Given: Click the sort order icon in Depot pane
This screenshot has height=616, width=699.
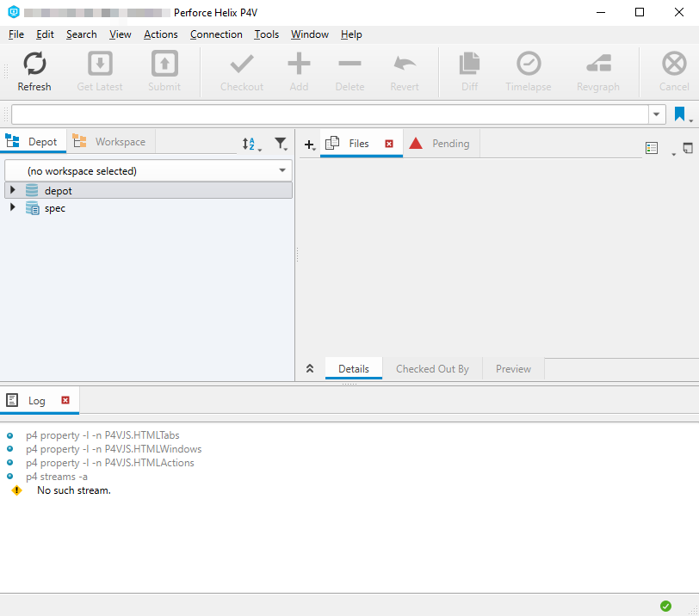Looking at the screenshot, I should click(249, 144).
